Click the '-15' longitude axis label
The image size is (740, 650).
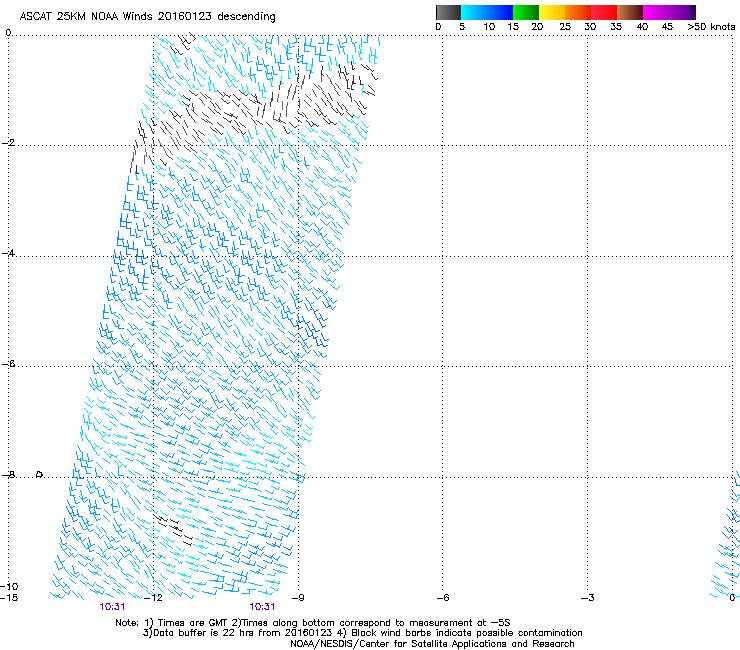[9, 598]
